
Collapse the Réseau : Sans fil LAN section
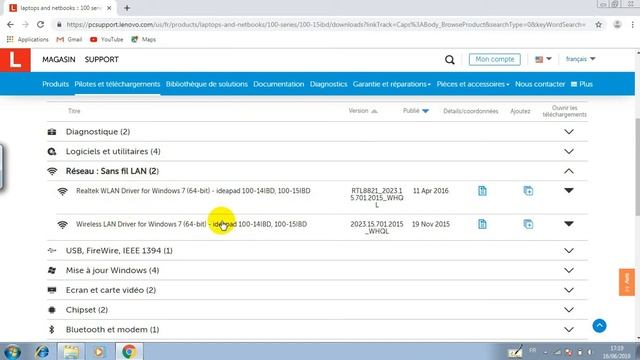569,171
